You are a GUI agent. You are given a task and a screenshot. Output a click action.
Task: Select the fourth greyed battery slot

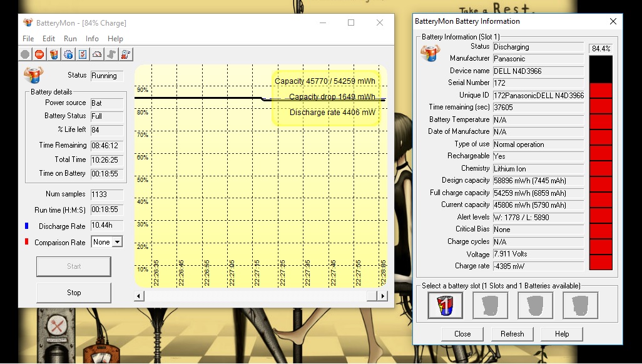coord(581,305)
